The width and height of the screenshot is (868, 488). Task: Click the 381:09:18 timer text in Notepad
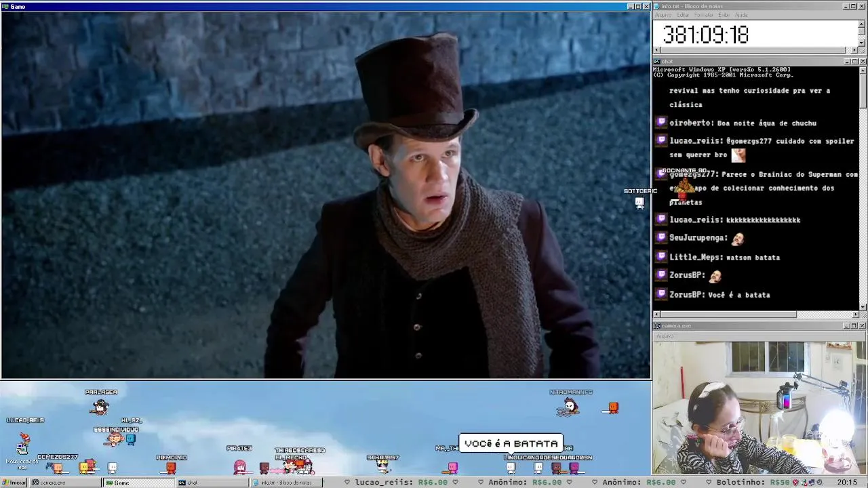pos(705,35)
